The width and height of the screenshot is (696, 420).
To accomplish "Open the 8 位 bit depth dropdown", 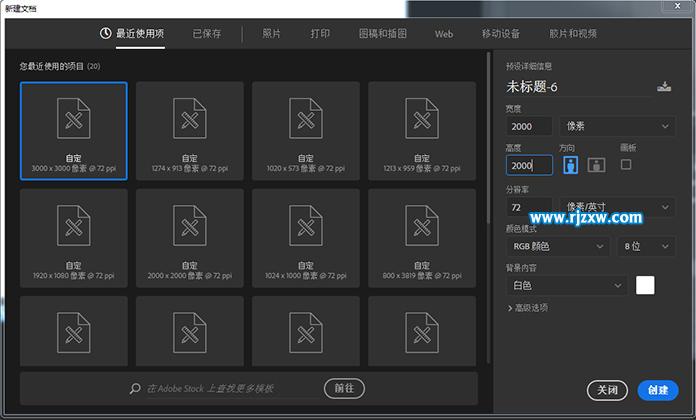I will click(x=646, y=246).
